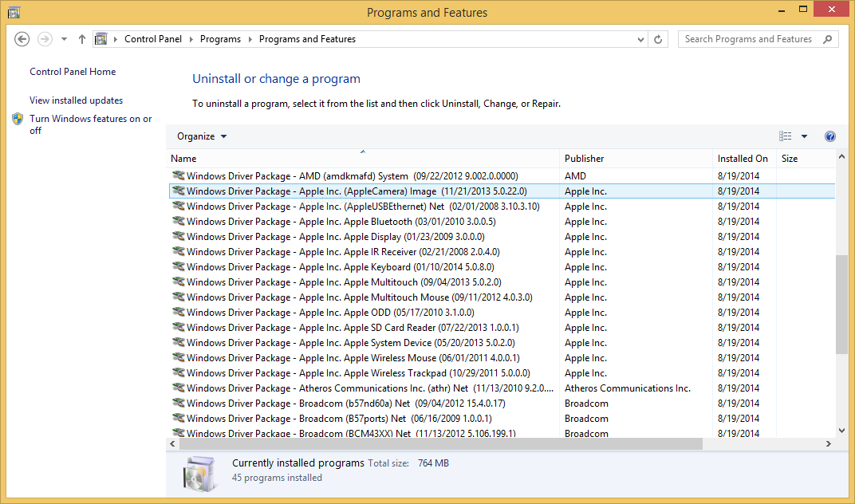This screenshot has height=504, width=855.
Task: Change view using the view icon button
Action: coord(785,136)
